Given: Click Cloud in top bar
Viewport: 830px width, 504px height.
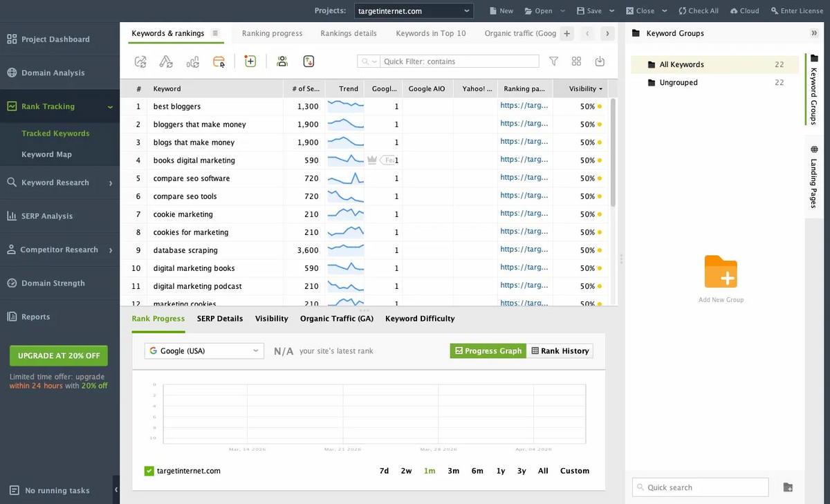Looking at the screenshot, I should [744, 10].
